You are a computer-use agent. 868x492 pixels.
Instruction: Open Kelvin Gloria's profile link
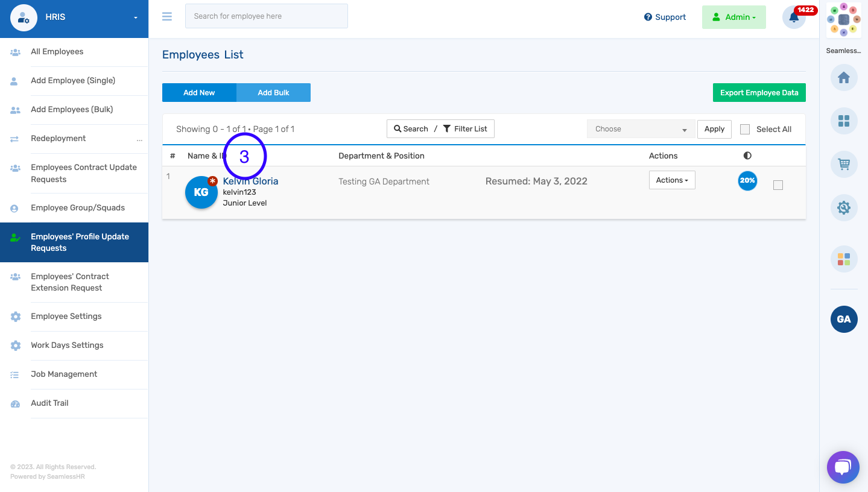tap(250, 181)
